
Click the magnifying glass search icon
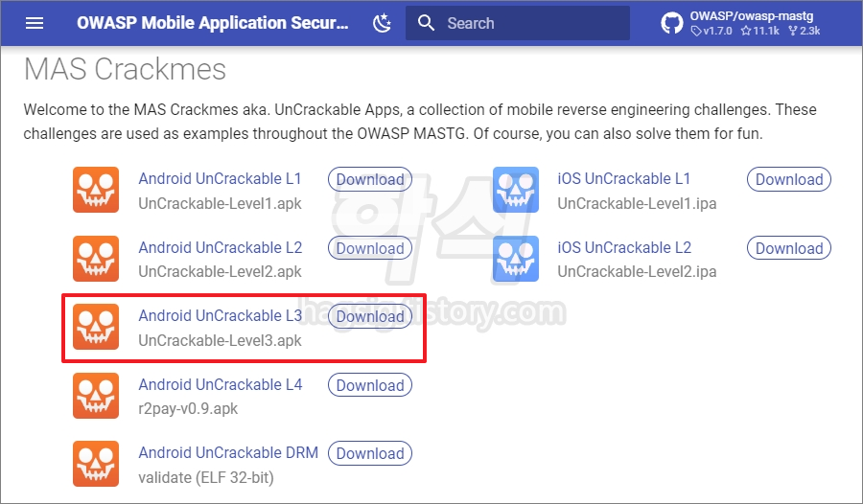[x=426, y=23]
